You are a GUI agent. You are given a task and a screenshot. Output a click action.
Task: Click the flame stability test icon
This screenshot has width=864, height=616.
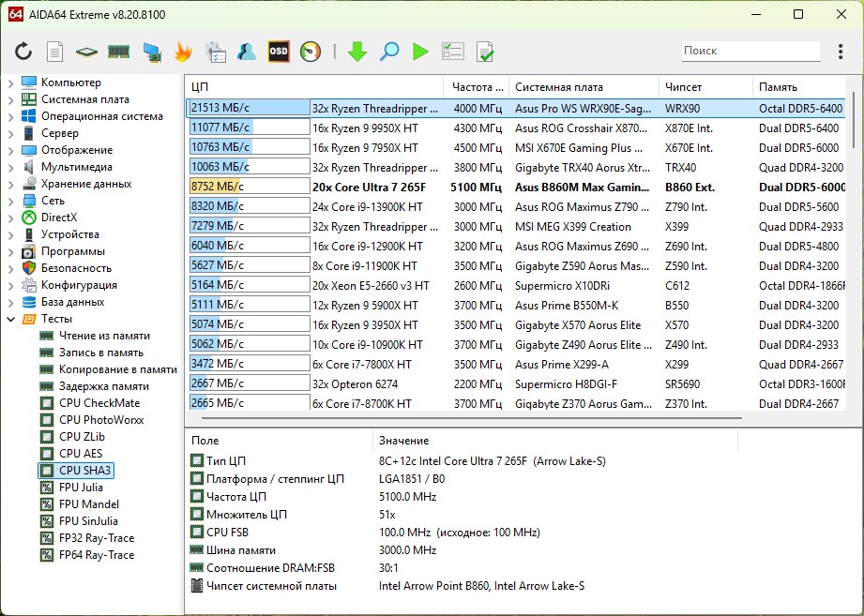184,52
